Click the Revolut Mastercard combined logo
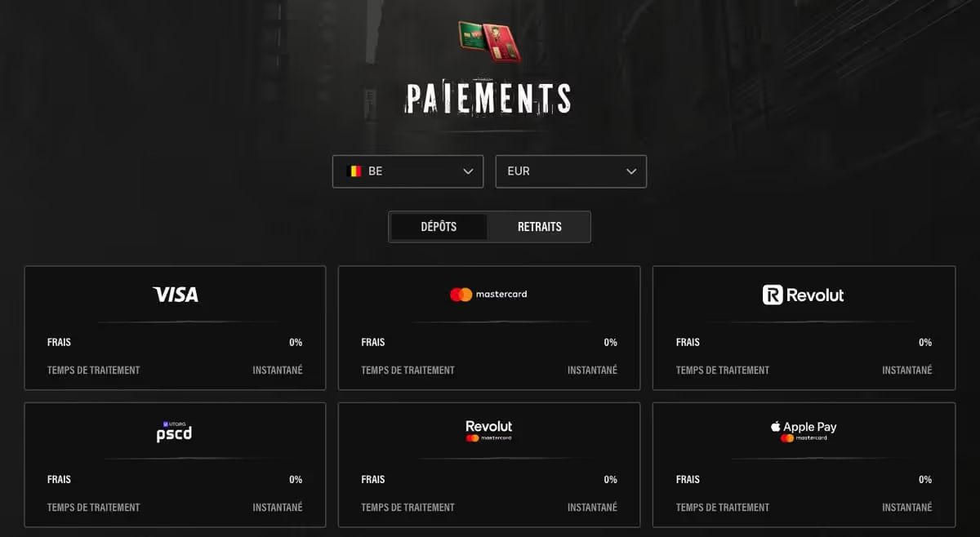This screenshot has height=537, width=980. point(488,431)
